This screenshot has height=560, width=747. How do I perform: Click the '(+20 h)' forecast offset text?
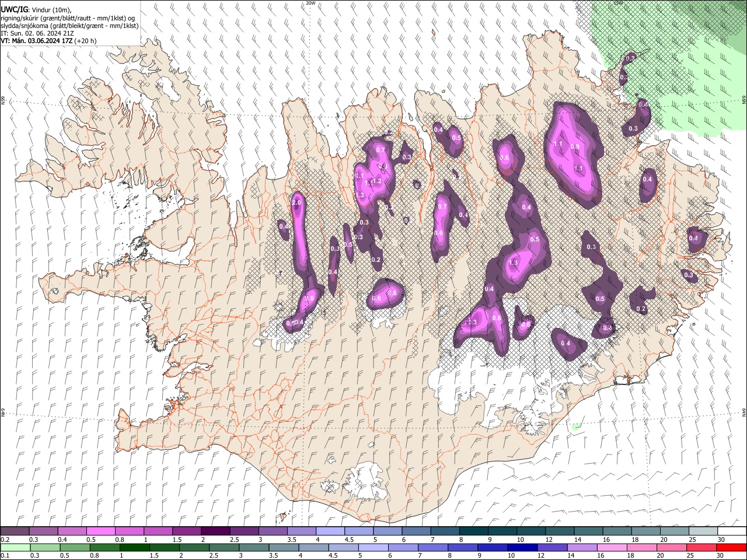86,41
